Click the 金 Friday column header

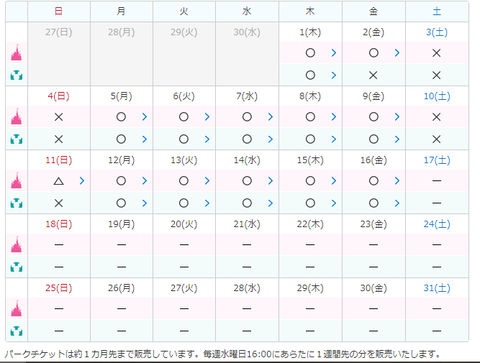pyautogui.click(x=374, y=11)
